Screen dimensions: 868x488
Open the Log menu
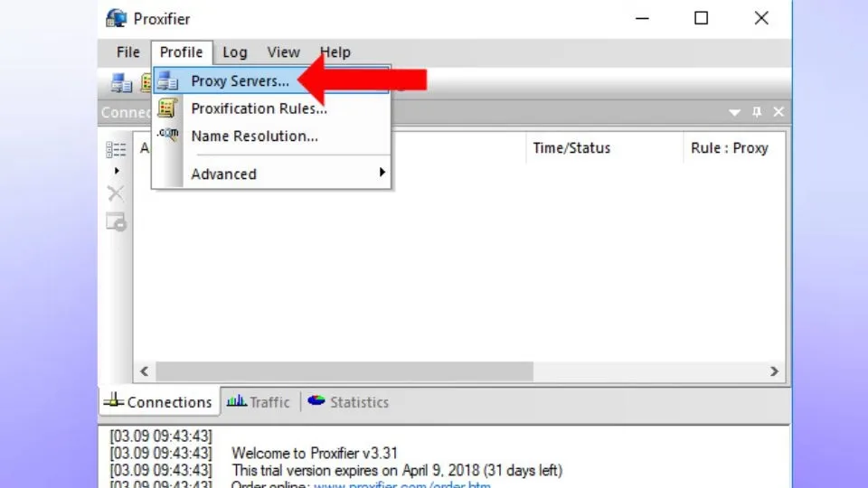pyautogui.click(x=235, y=52)
